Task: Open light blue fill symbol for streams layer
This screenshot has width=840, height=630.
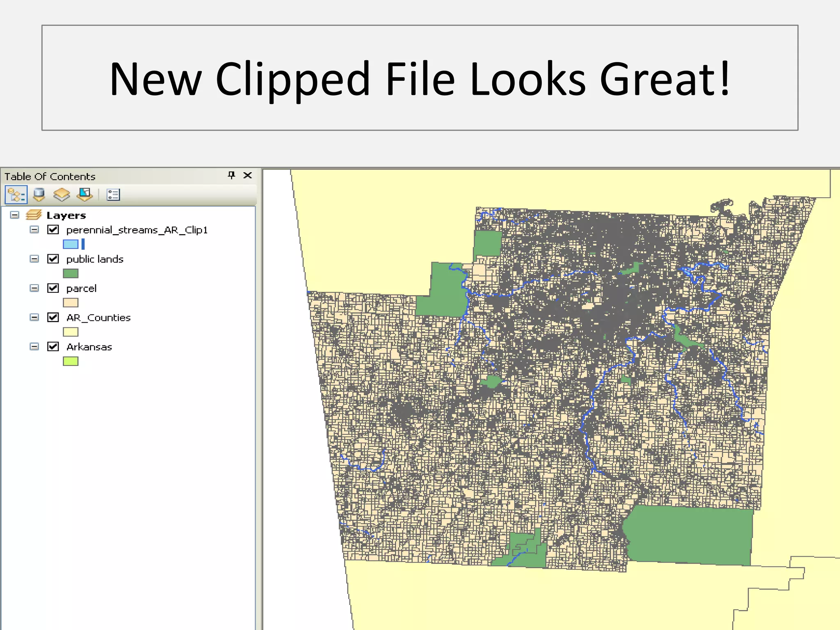Action: pos(71,244)
